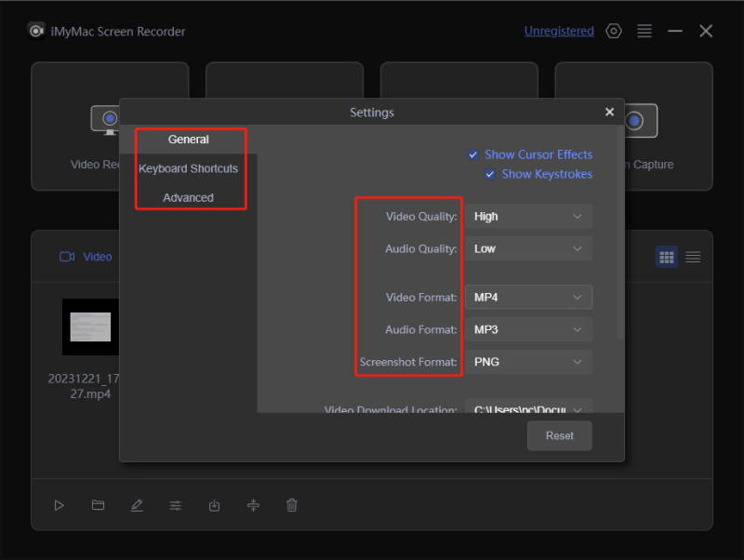Image resolution: width=744 pixels, height=560 pixels.
Task: Rename recording with the pencil icon
Action: pos(137,505)
